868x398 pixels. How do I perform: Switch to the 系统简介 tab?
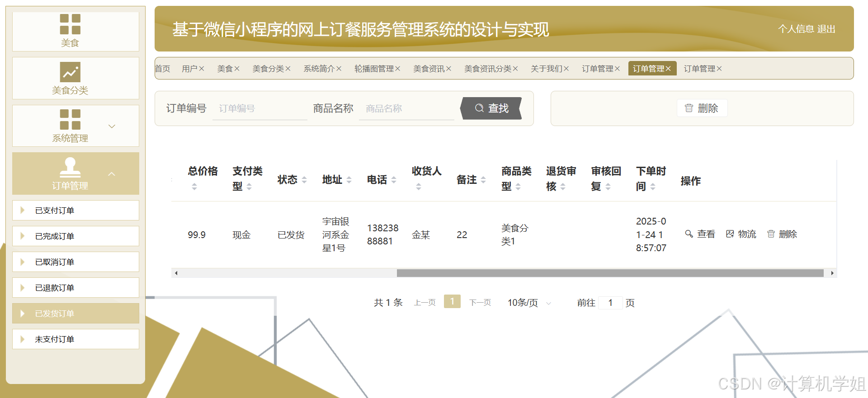(x=319, y=69)
